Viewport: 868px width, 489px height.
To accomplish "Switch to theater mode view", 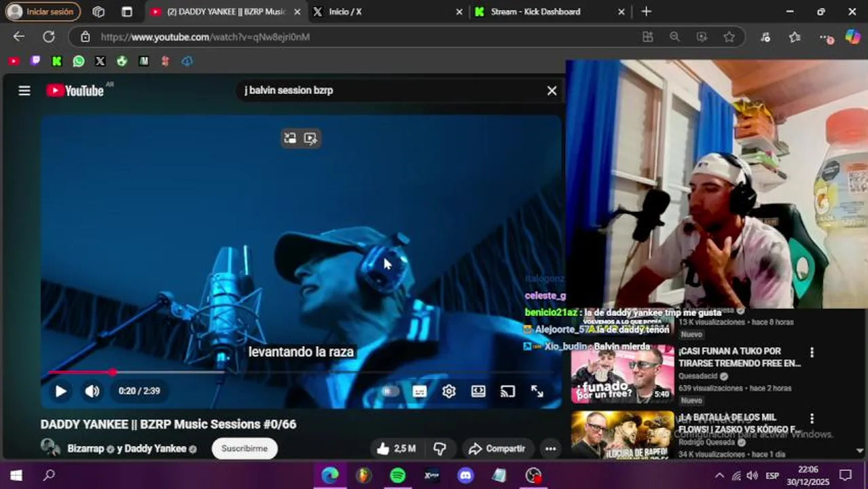I will point(478,391).
